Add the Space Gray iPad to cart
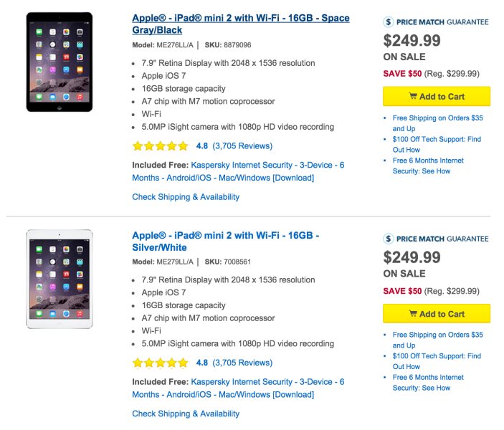This screenshot has width=504, height=430. (x=436, y=97)
